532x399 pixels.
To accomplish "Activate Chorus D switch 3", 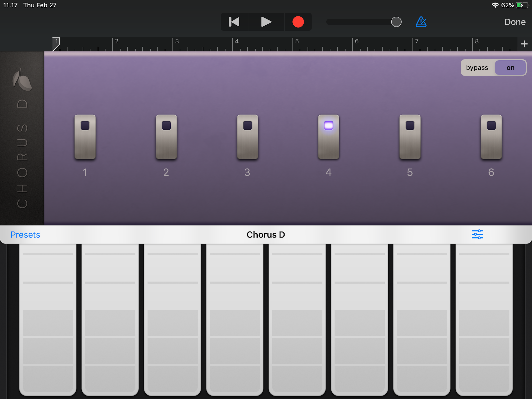I will (x=248, y=137).
